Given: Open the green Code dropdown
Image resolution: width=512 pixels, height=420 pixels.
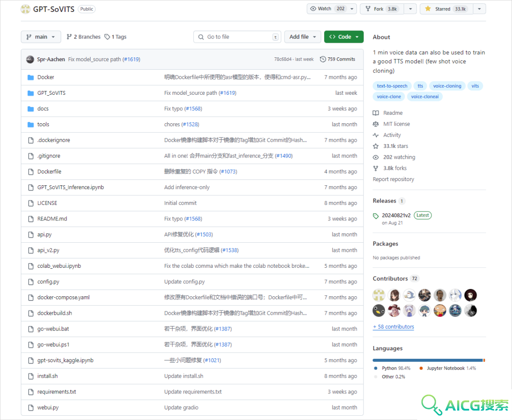Looking at the screenshot, I should [x=344, y=37].
